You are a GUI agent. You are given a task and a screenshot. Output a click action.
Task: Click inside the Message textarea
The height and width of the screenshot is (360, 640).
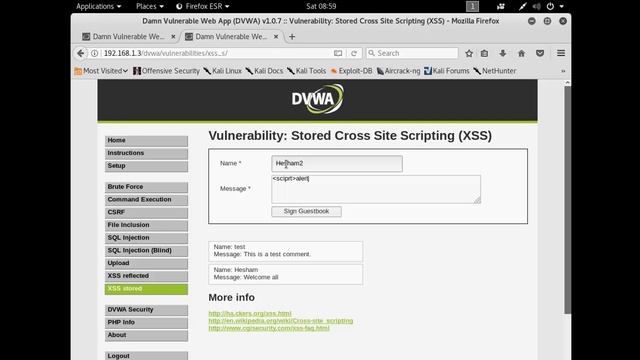click(x=376, y=189)
